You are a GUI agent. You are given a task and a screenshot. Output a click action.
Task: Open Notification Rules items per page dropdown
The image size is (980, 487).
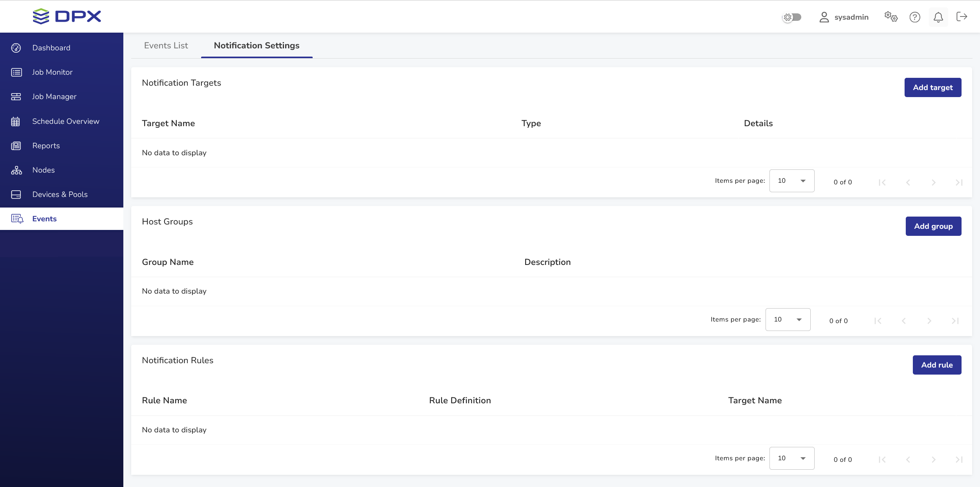791,458
